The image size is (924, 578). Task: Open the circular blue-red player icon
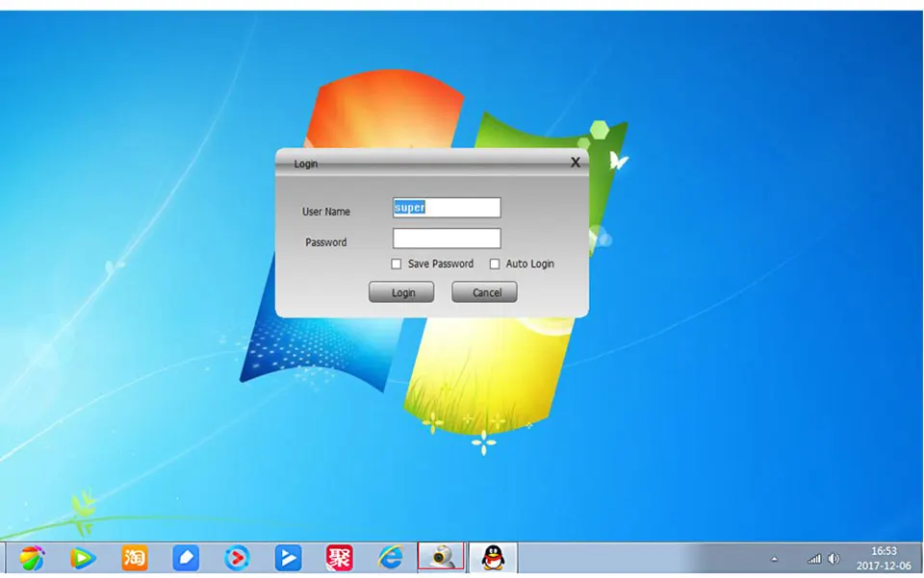click(237, 558)
